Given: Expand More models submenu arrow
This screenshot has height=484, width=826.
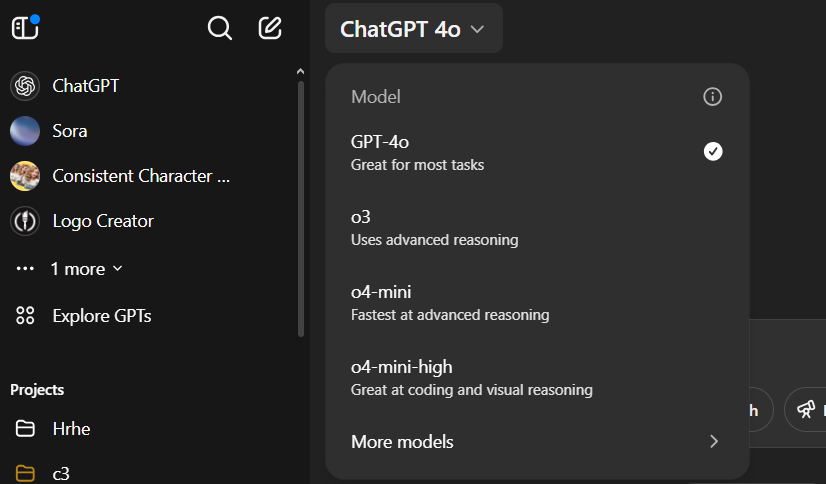Looking at the screenshot, I should [x=714, y=441].
